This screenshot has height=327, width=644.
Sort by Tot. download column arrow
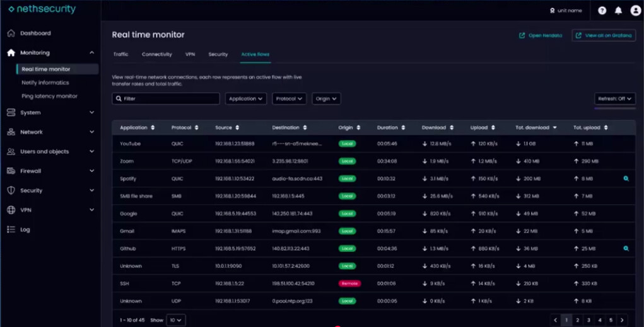point(554,128)
